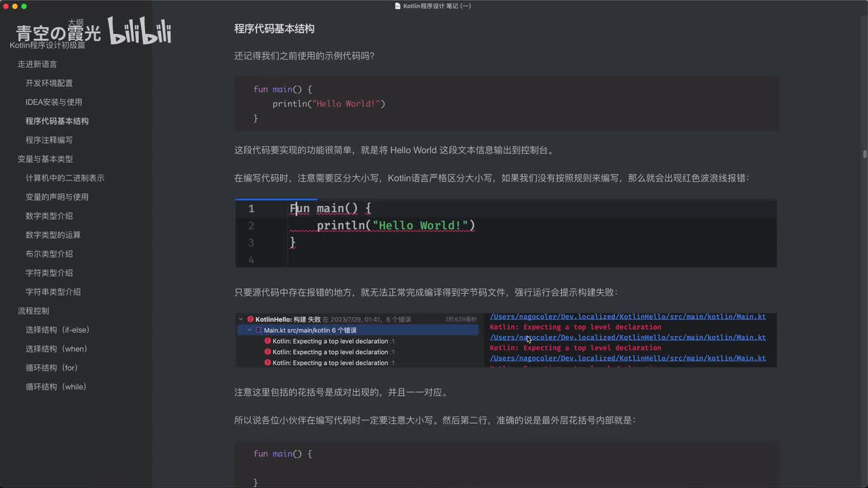Select 选择结构（if-else）outline item
This screenshot has width=868, height=488.
point(58,330)
